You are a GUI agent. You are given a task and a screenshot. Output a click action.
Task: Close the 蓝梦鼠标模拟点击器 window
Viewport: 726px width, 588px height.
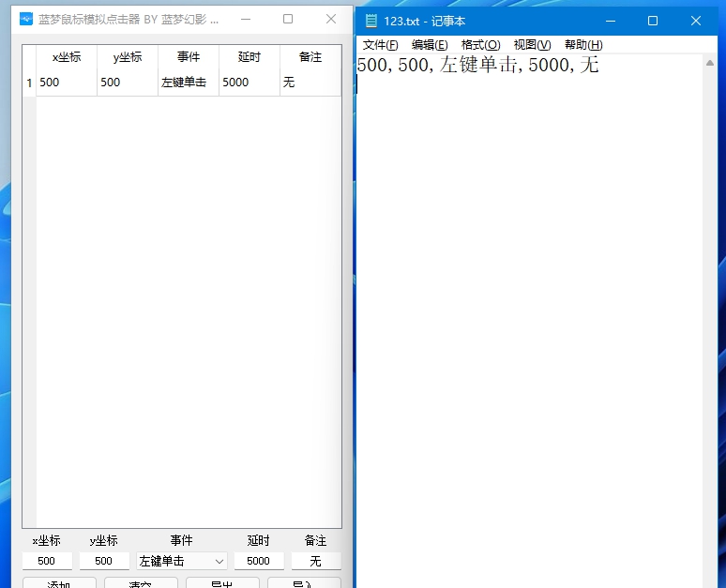click(330, 19)
